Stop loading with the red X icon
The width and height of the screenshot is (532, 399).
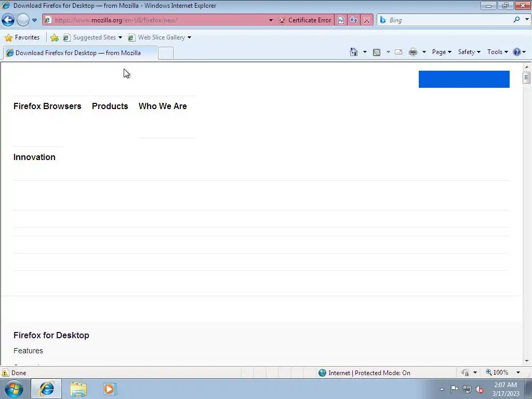coord(367,20)
